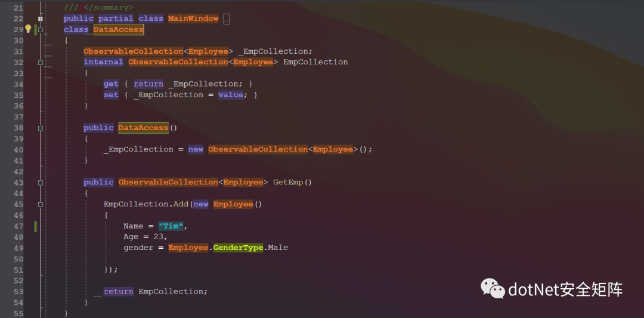This screenshot has width=644, height=318.
Task: Collapse the DataAccess class at line 29
Action: [x=41, y=29]
